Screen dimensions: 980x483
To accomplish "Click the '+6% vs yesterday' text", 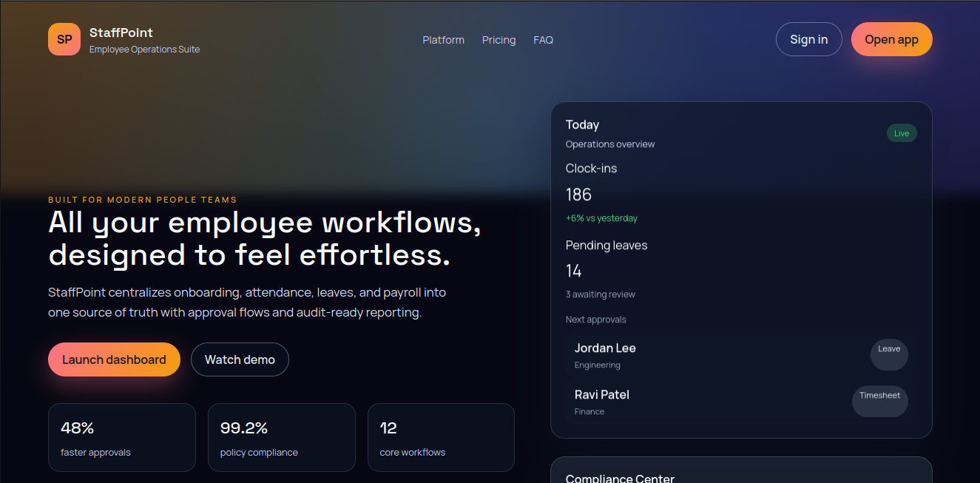I will coord(601,218).
